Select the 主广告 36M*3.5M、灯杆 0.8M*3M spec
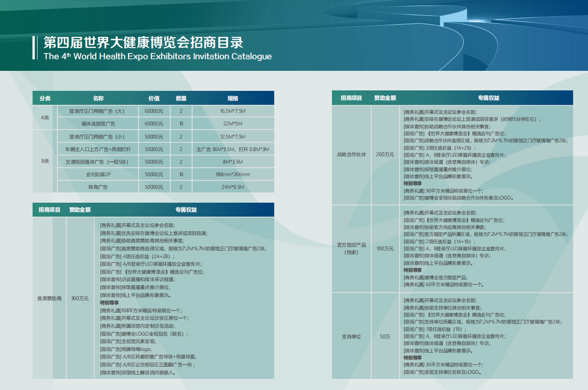This screenshot has width=588, height=390. 233,150
